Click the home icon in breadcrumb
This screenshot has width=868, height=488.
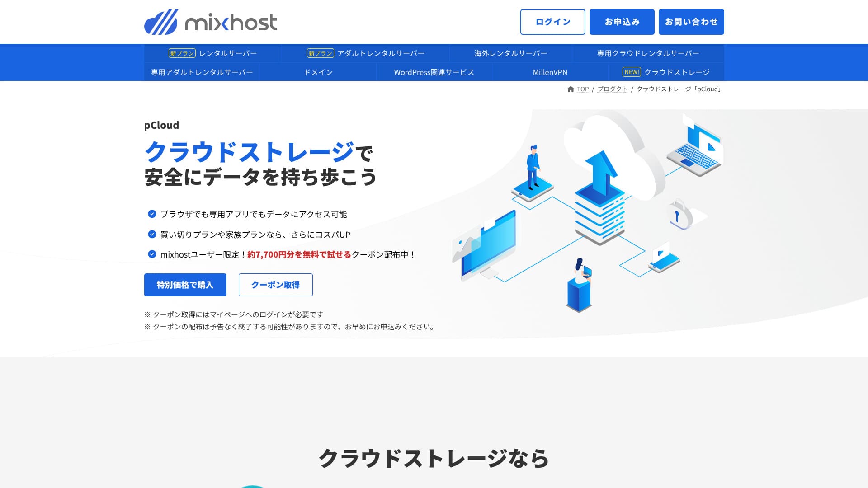[571, 89]
